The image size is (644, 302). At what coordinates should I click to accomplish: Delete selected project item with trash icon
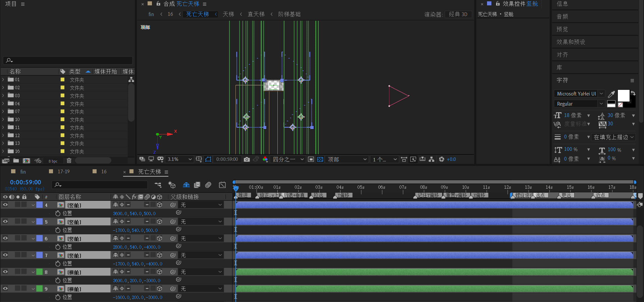coord(69,161)
